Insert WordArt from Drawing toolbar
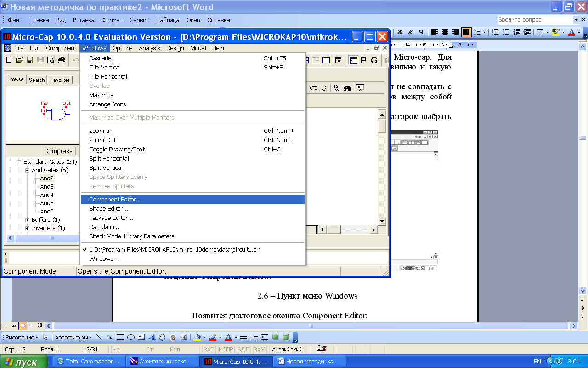Image resolution: width=588 pixels, height=368 pixels. coord(152,337)
